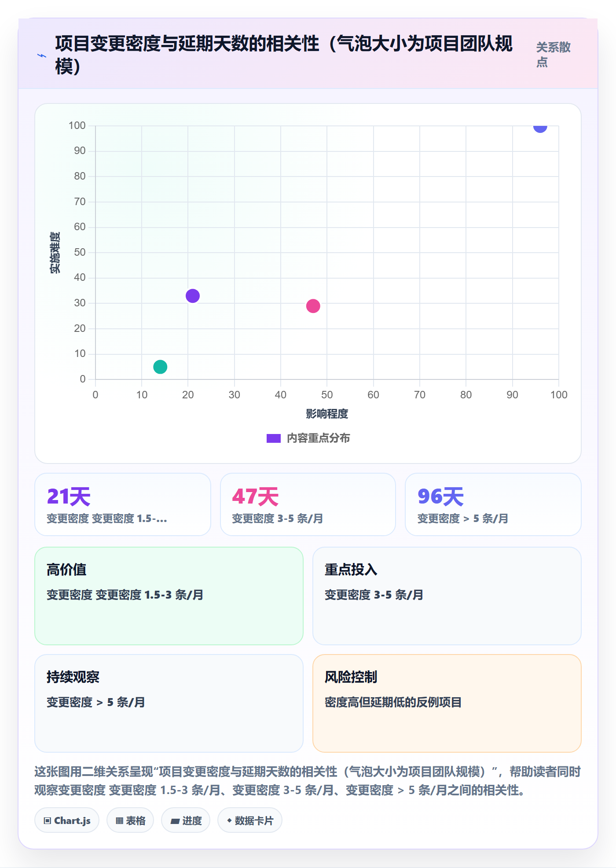Click the y-axis label 100

tap(77, 125)
